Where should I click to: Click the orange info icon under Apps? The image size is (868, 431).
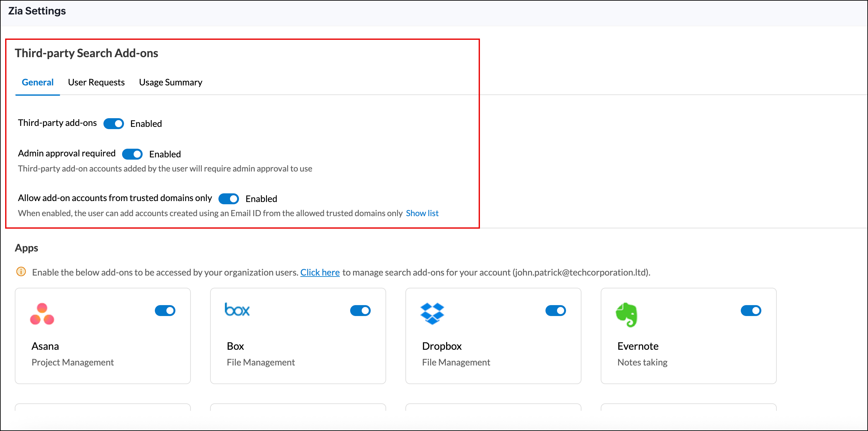coord(21,272)
